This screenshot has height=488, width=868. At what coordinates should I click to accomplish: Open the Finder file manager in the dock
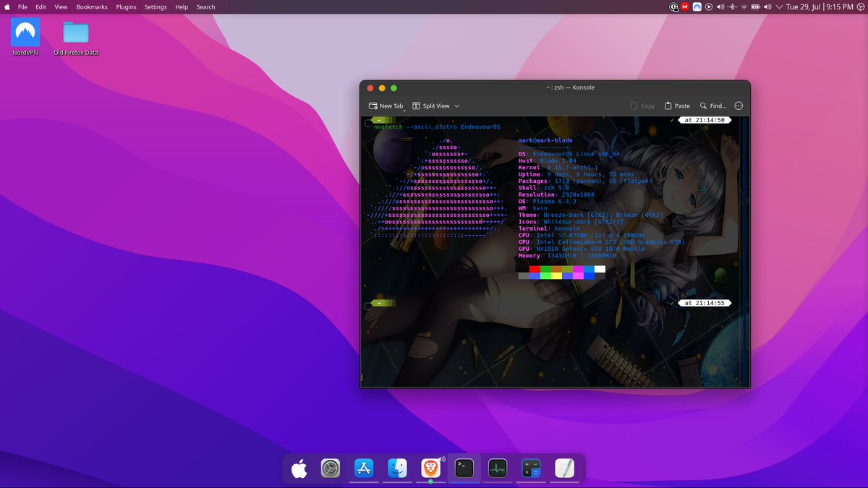397,468
